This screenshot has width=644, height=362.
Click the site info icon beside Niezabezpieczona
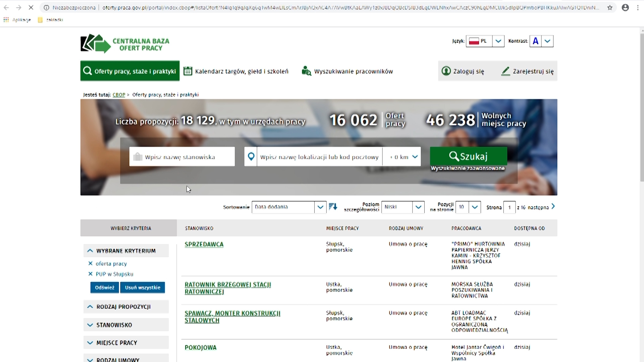coord(46,7)
